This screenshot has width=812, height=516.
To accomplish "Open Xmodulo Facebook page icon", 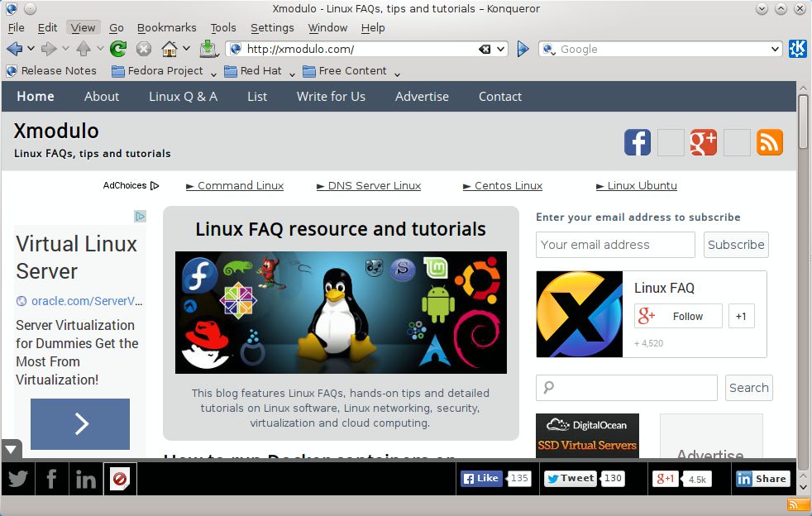I will [x=637, y=142].
